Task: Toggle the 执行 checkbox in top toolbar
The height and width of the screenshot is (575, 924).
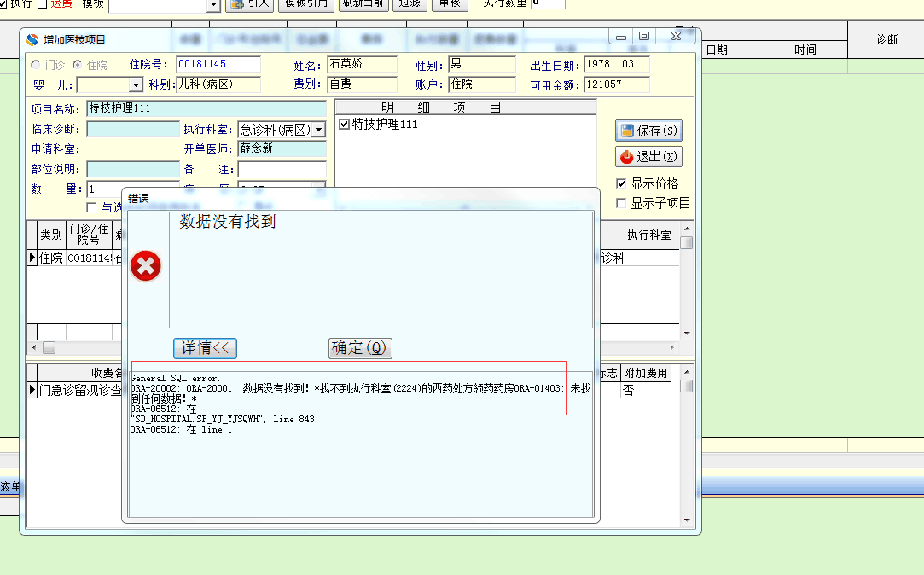Action: (3, 4)
